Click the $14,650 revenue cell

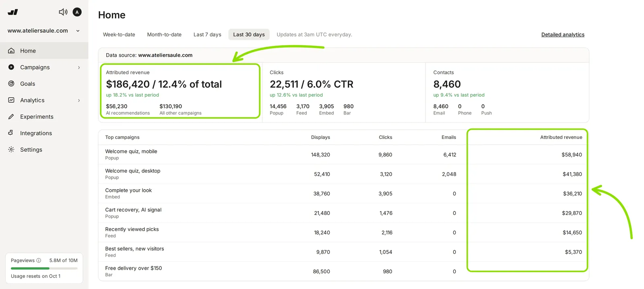click(x=572, y=233)
